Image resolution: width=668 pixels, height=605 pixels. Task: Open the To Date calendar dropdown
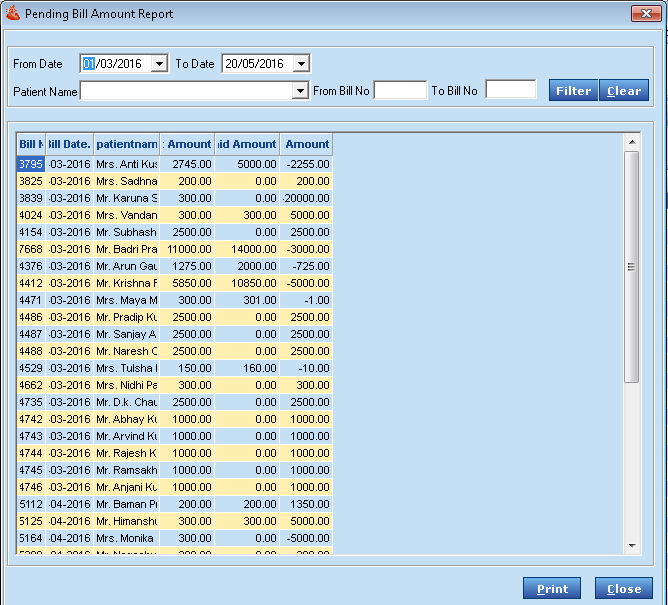pos(301,64)
